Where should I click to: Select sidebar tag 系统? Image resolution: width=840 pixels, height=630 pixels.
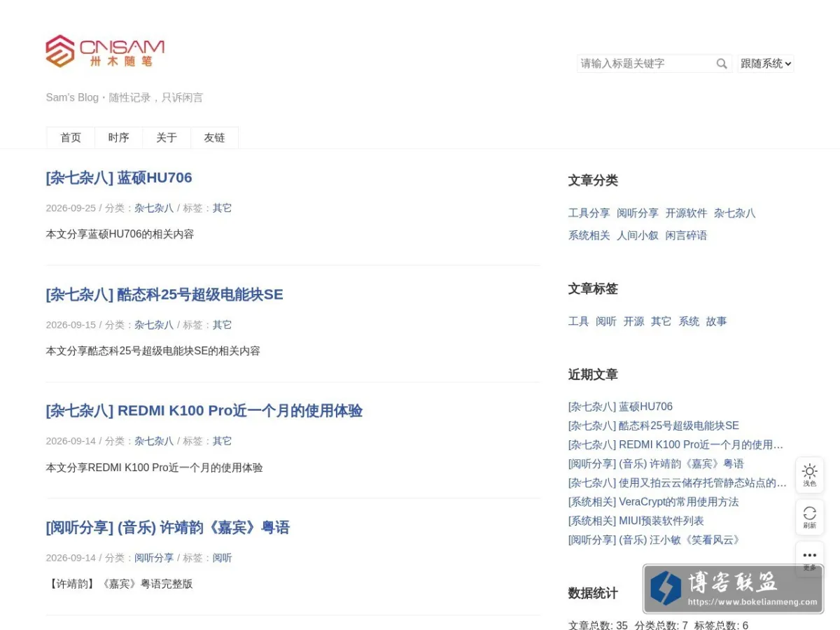click(x=689, y=321)
